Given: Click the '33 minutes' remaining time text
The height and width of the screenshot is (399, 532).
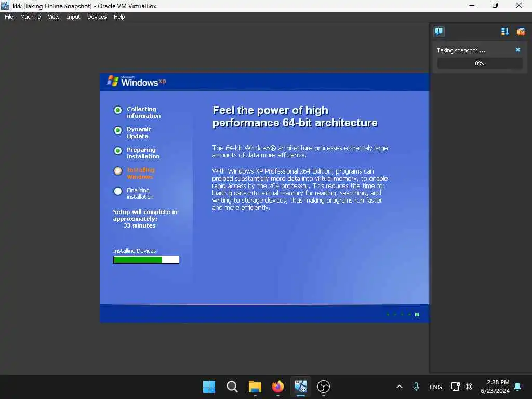Looking at the screenshot, I should 139,225.
